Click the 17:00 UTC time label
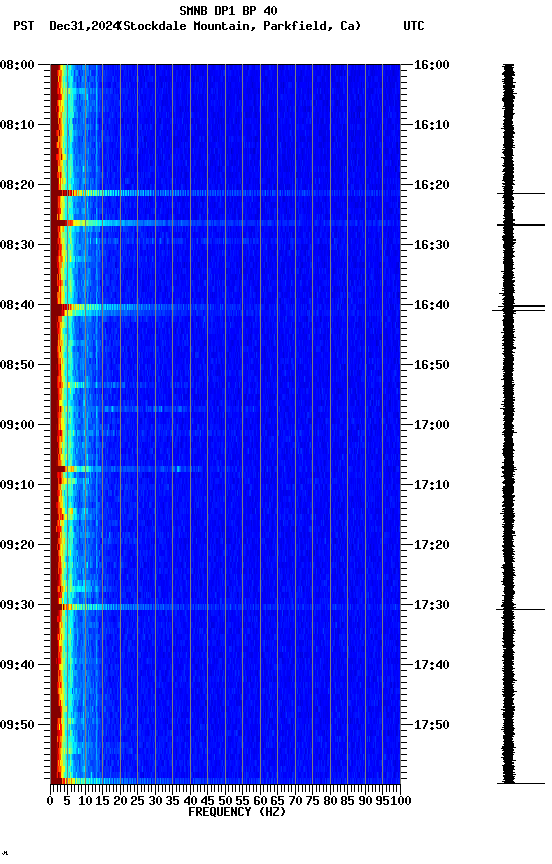The width and height of the screenshot is (552, 864). point(431,425)
